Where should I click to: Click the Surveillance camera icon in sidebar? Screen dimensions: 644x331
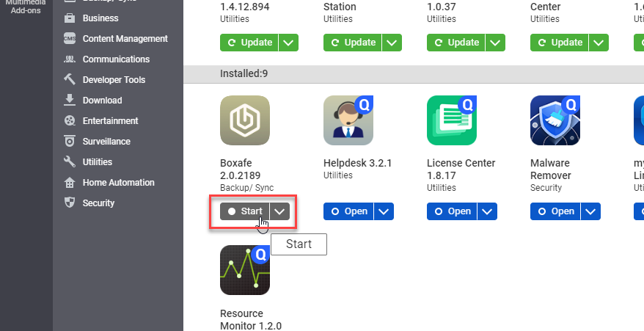[70, 141]
